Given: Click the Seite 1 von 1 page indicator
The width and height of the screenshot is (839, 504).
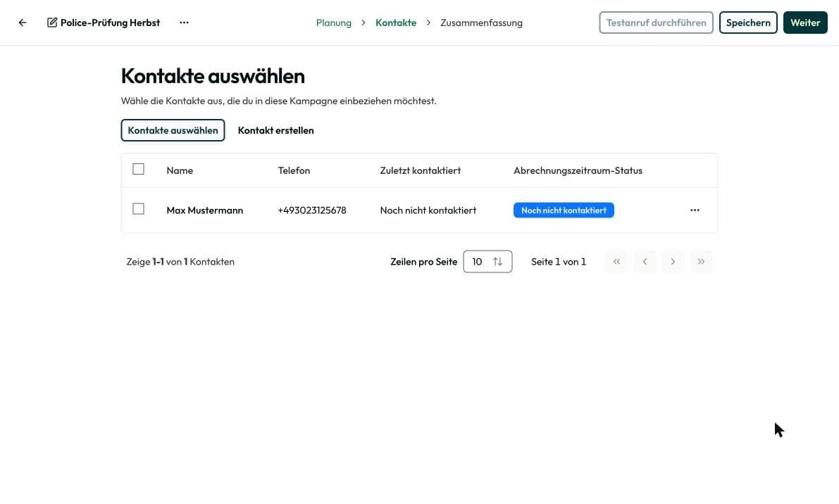Looking at the screenshot, I should tap(559, 262).
